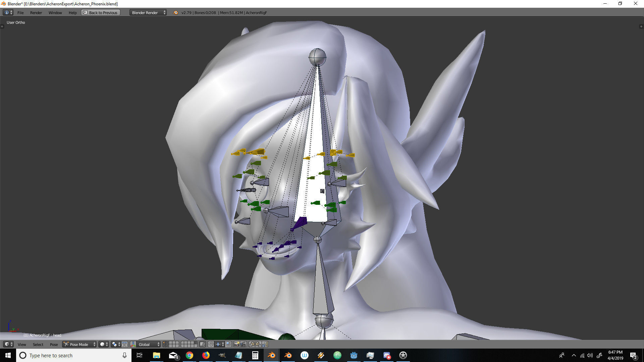Viewport: 644px width, 362px height.
Task: Toggle manipulate center points icon
Action: pyautogui.click(x=124, y=344)
